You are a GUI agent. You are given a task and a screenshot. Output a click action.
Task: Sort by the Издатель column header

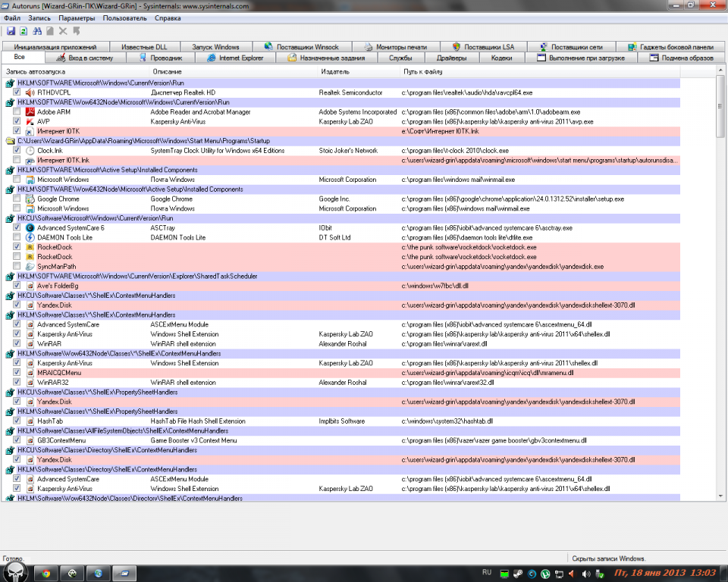(335, 71)
